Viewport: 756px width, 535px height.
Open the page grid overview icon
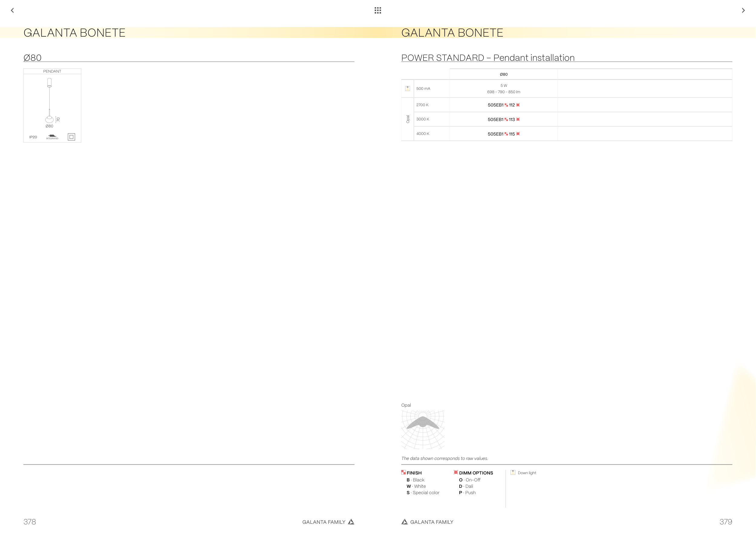click(x=378, y=11)
